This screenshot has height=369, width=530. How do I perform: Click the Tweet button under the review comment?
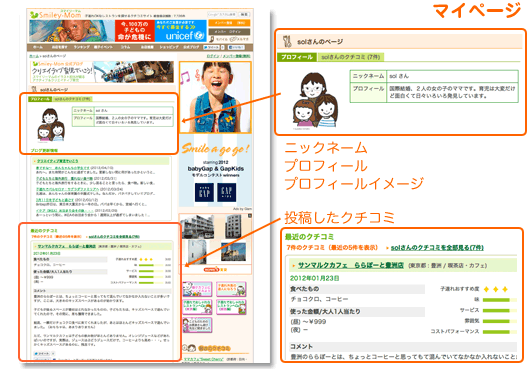(42, 353)
